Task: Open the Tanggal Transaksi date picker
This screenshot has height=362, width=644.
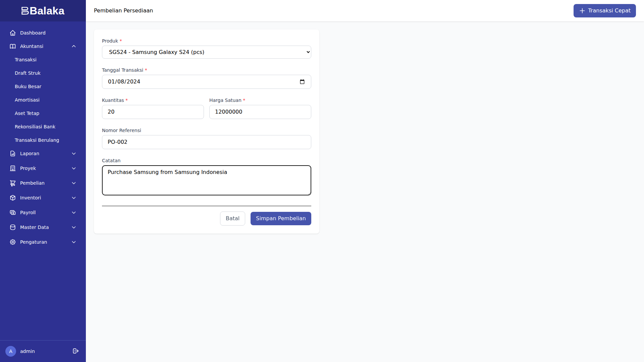Action: [302, 81]
